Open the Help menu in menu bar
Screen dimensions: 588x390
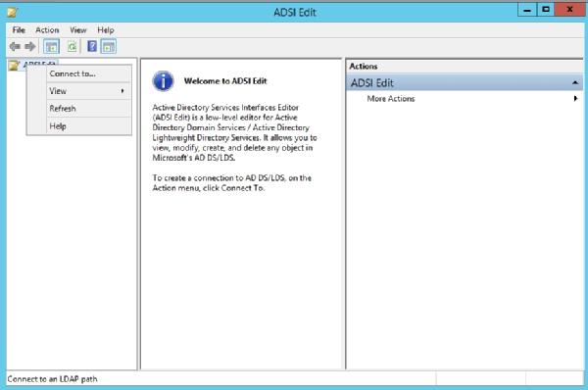pos(106,30)
